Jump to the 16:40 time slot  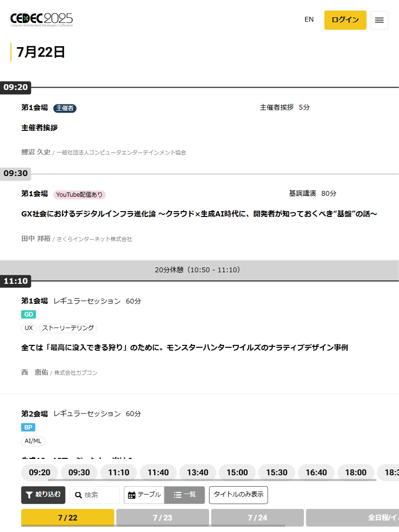(x=316, y=472)
